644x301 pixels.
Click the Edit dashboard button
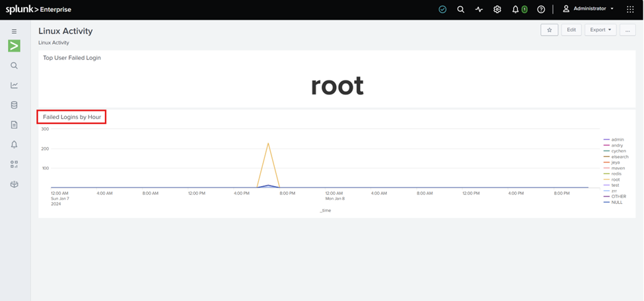[571, 30]
